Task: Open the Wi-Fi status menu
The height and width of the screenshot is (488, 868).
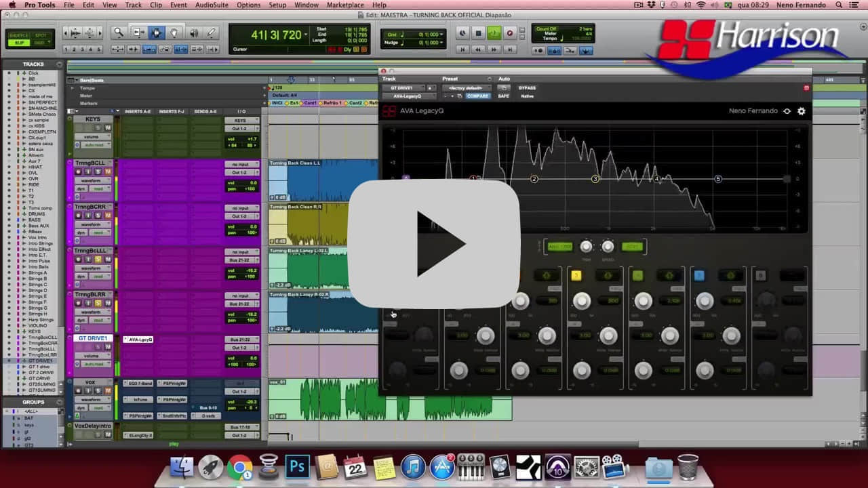Action: point(701,5)
